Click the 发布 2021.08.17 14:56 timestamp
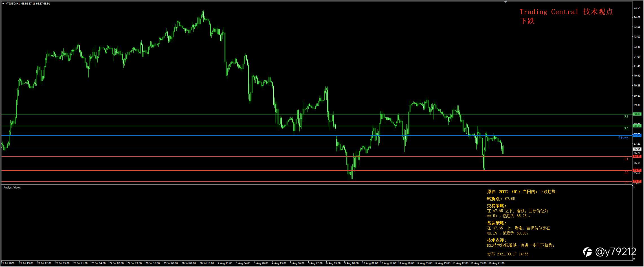 tap(507, 254)
